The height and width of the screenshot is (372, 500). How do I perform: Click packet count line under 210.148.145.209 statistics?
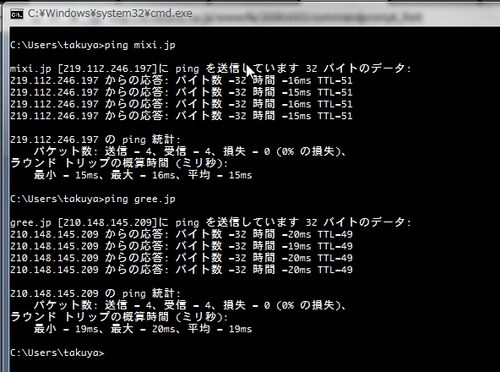coord(190,305)
